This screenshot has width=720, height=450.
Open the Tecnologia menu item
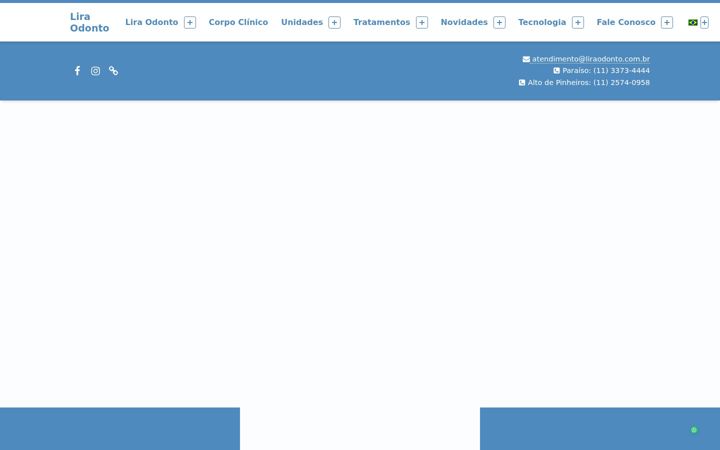coord(542,22)
